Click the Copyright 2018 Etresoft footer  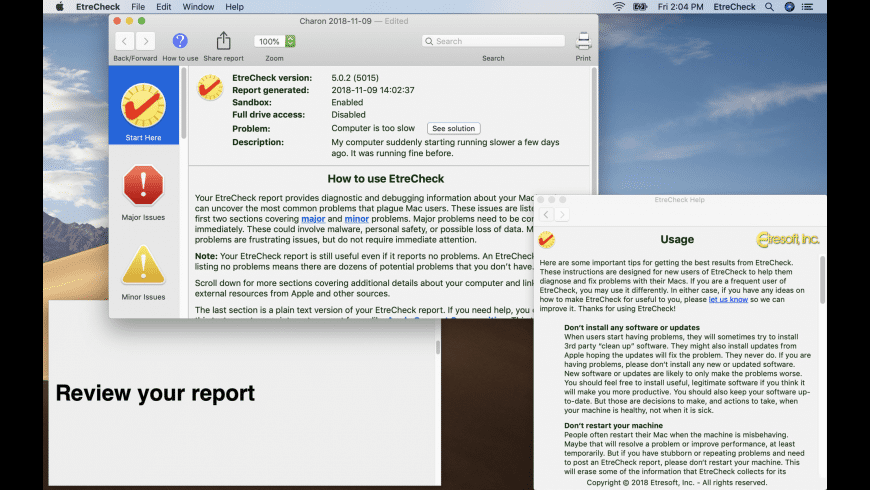(x=677, y=483)
